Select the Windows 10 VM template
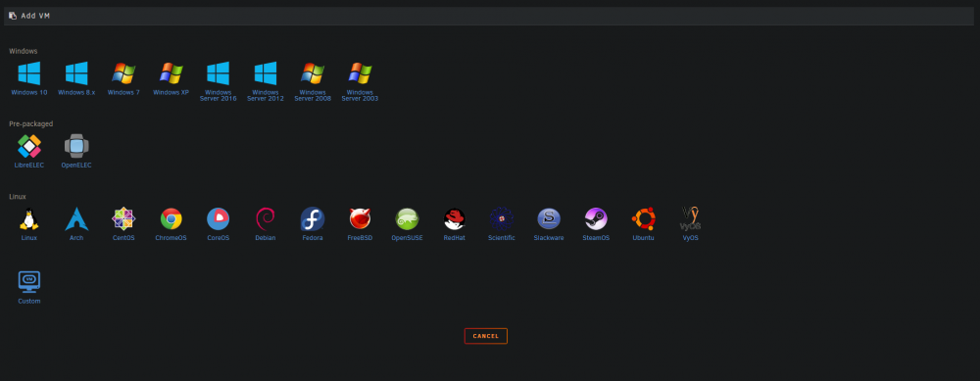Image resolution: width=980 pixels, height=381 pixels. 28,73
